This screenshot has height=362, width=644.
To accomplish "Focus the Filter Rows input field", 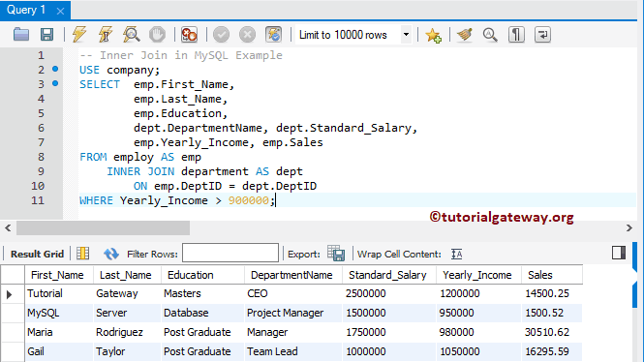I will point(230,253).
